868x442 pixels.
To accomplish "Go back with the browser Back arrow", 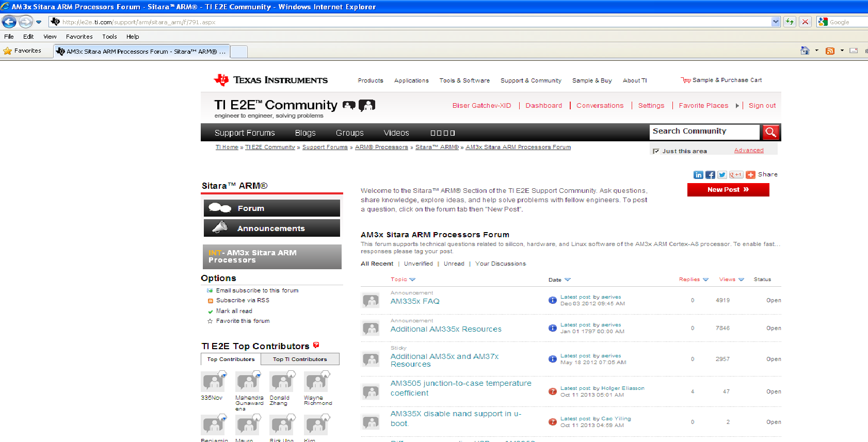I will (x=9, y=22).
